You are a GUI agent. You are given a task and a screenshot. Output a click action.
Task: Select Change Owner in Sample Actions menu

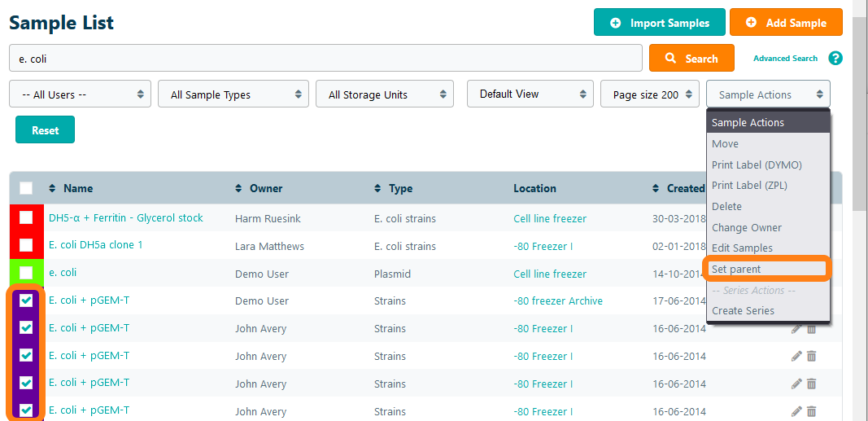click(x=746, y=227)
